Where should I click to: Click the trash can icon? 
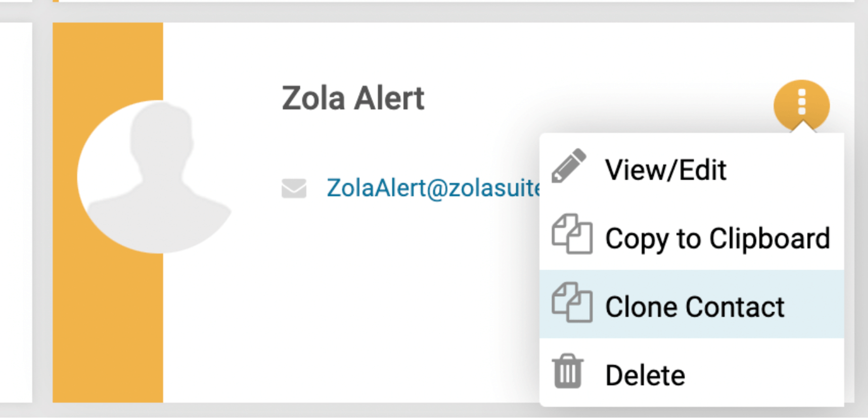(x=568, y=371)
